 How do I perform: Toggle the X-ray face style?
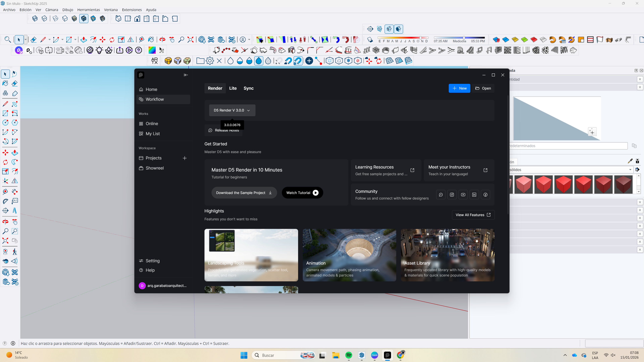click(x=35, y=18)
